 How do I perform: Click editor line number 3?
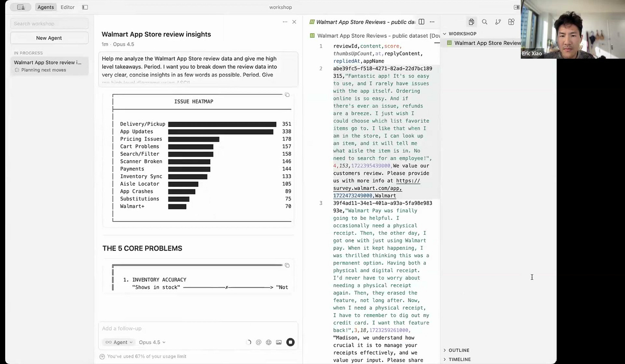321,203
